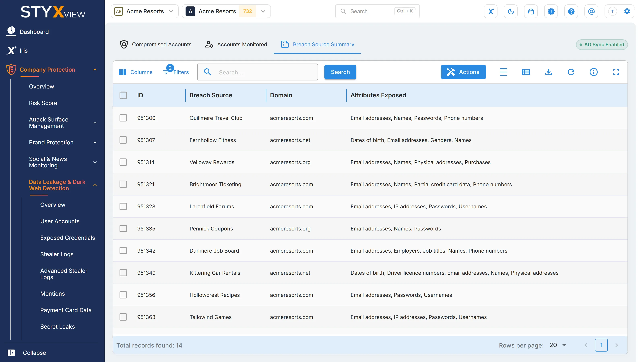644x362 pixels.
Task: Tick the checkbox for ID 951335
Action: (x=123, y=228)
